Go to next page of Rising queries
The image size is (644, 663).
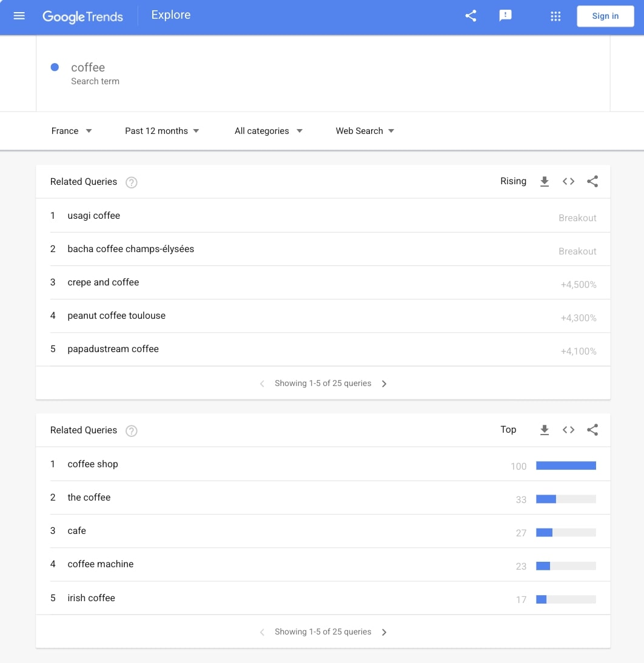pyautogui.click(x=384, y=384)
